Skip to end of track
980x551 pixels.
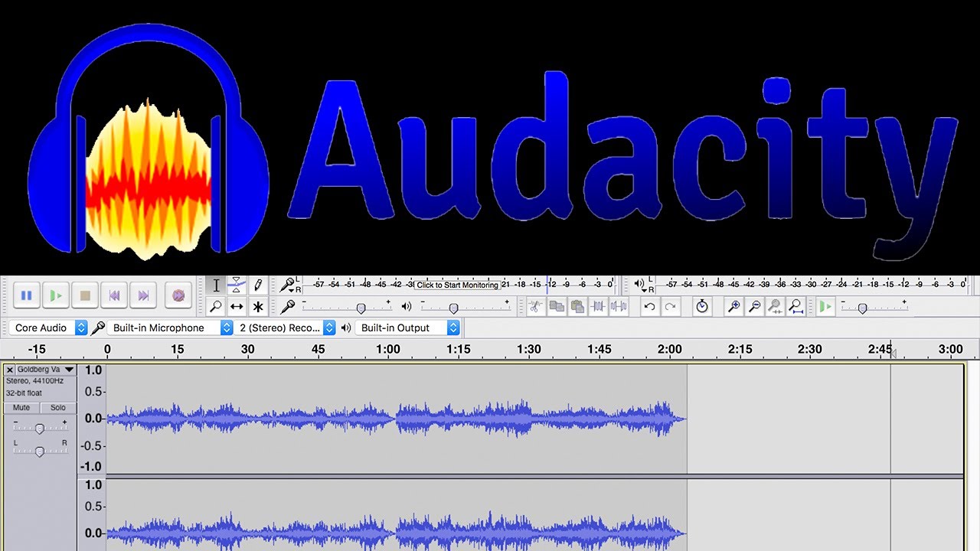click(143, 295)
